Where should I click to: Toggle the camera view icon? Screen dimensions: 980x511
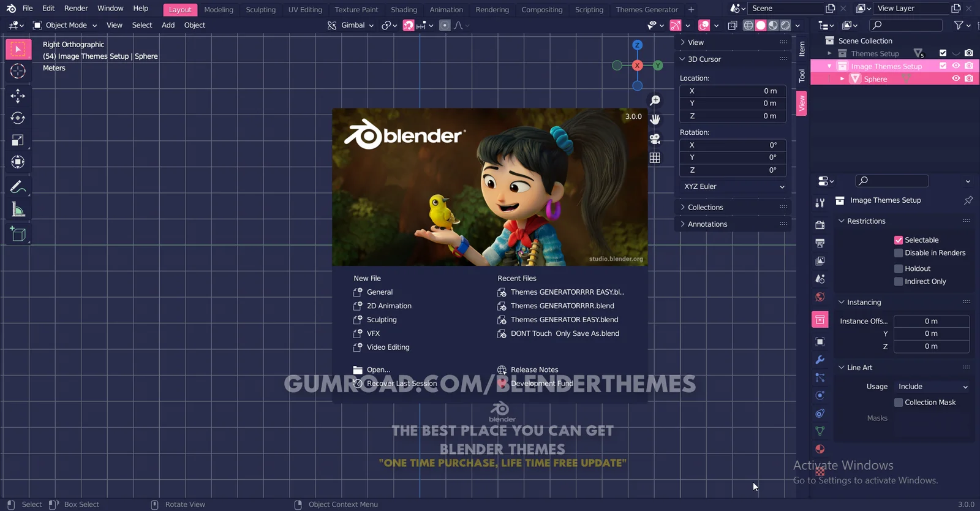655,138
